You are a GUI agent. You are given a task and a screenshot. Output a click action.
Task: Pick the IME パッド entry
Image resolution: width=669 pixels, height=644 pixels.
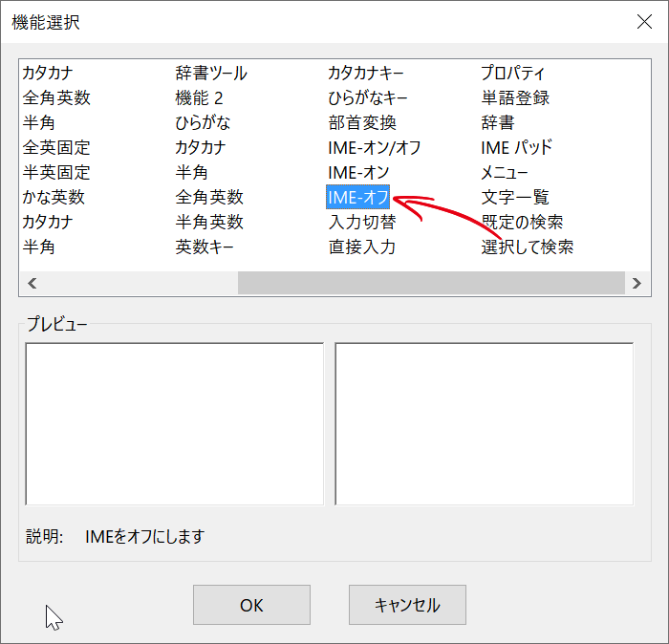(x=516, y=147)
